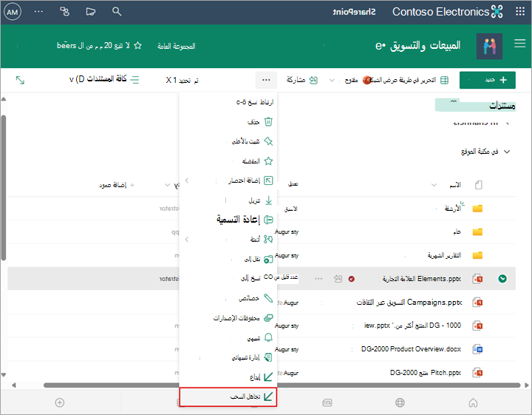
Task: Click the plus circle icon in bottom bar
Action: click(60, 402)
